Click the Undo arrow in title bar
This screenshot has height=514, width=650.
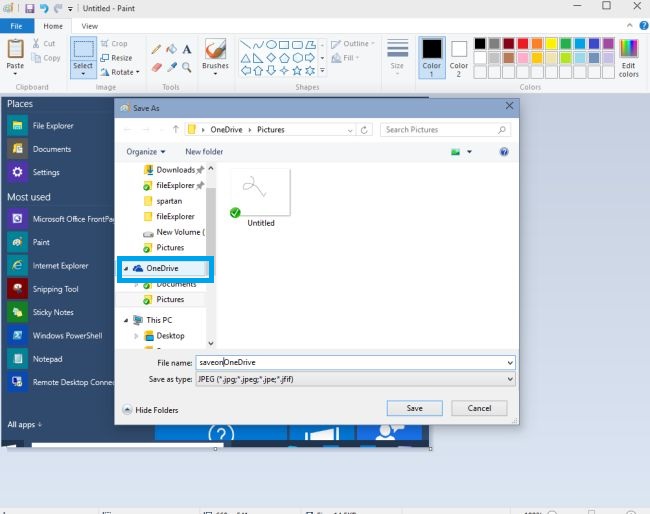tap(44, 8)
